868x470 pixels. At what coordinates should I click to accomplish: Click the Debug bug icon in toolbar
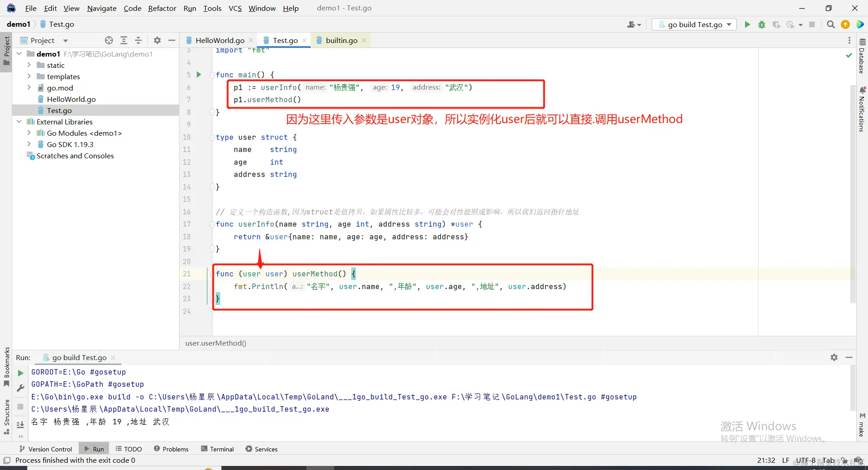(x=762, y=24)
